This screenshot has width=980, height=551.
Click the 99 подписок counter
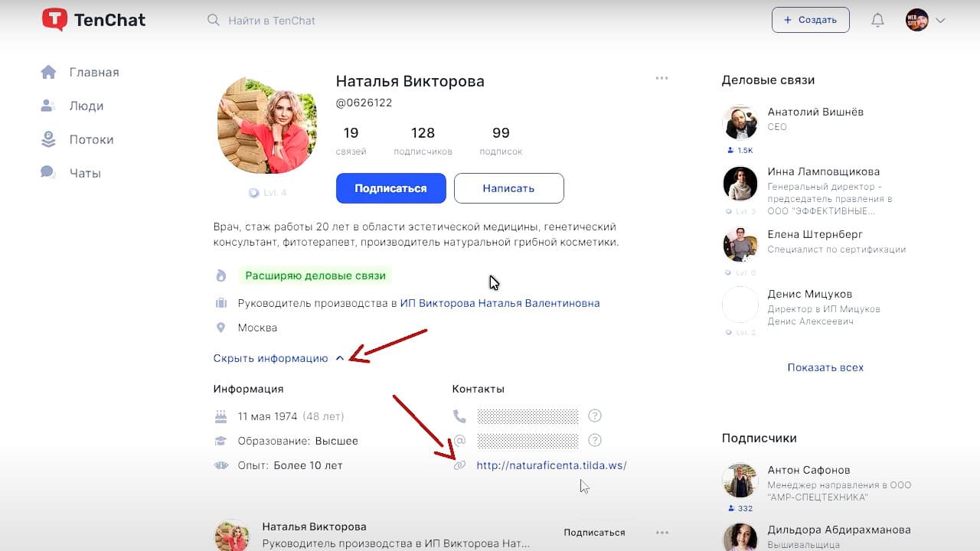click(501, 141)
